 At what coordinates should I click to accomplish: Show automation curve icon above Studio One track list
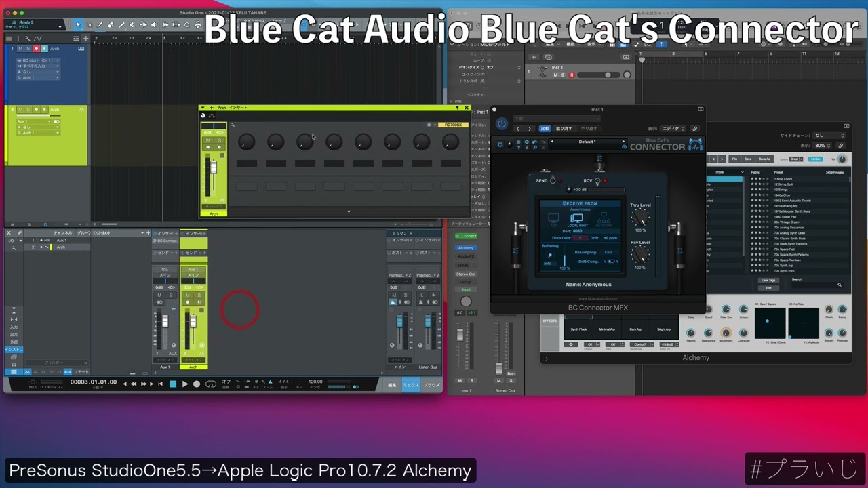tap(38, 38)
